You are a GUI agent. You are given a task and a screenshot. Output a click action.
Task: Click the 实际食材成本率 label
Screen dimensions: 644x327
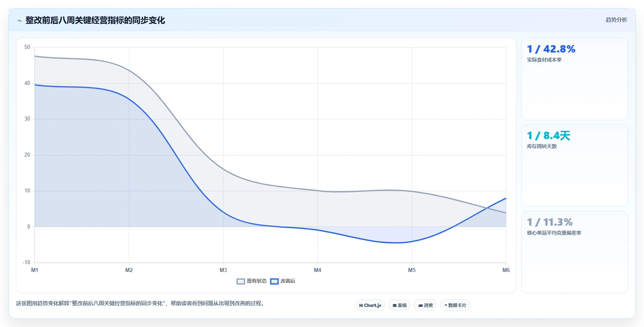[x=544, y=60]
